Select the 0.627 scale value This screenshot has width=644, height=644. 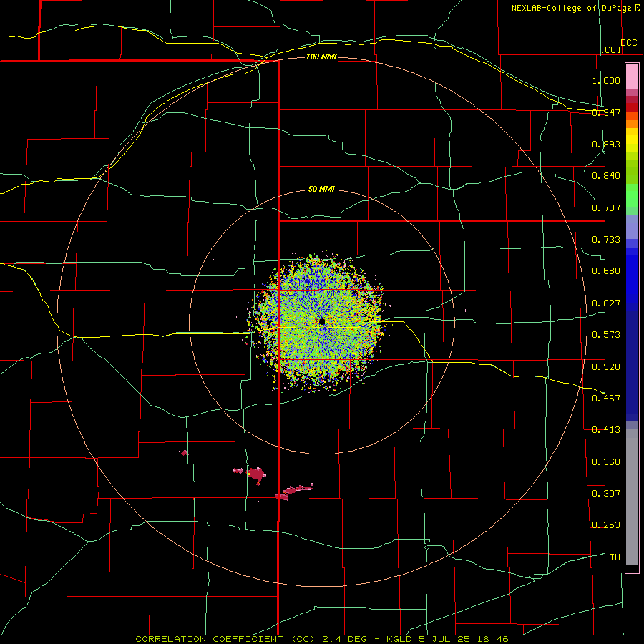point(606,303)
